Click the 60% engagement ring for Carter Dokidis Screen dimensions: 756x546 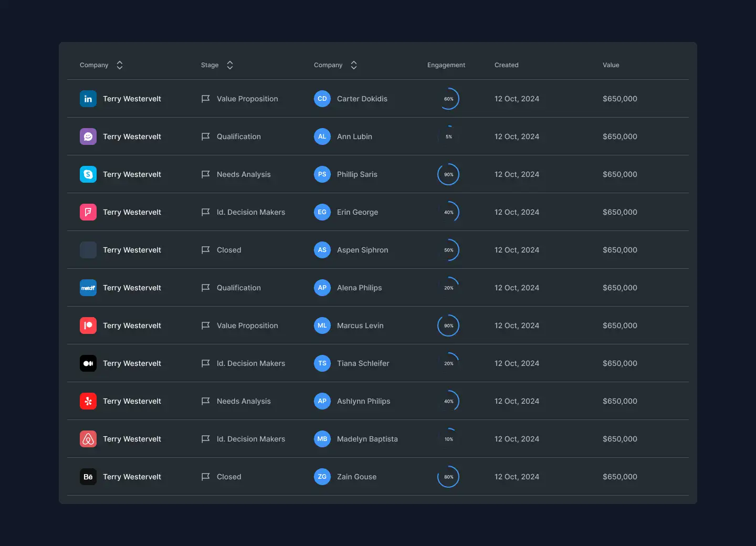(448, 99)
